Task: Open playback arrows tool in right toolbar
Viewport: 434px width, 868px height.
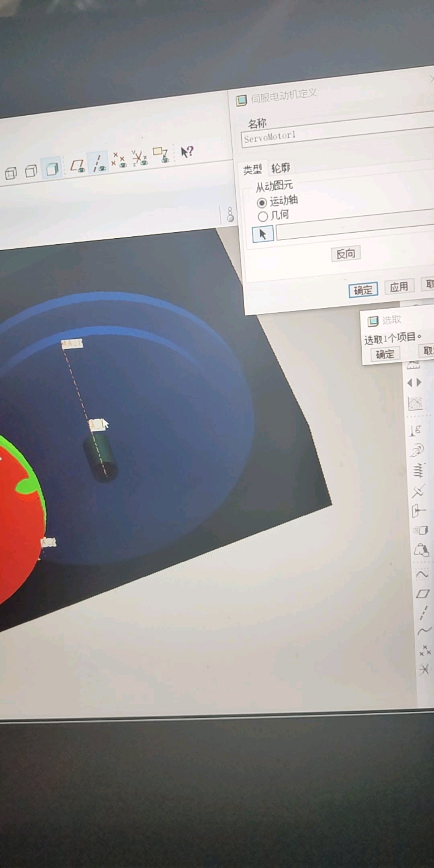Action: (x=414, y=383)
